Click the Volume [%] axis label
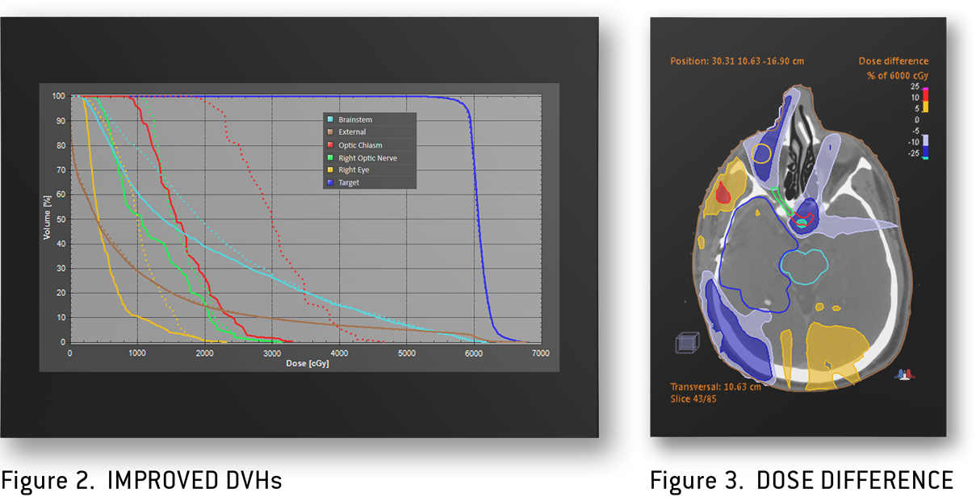Image resolution: width=980 pixels, height=501 pixels. point(46,219)
